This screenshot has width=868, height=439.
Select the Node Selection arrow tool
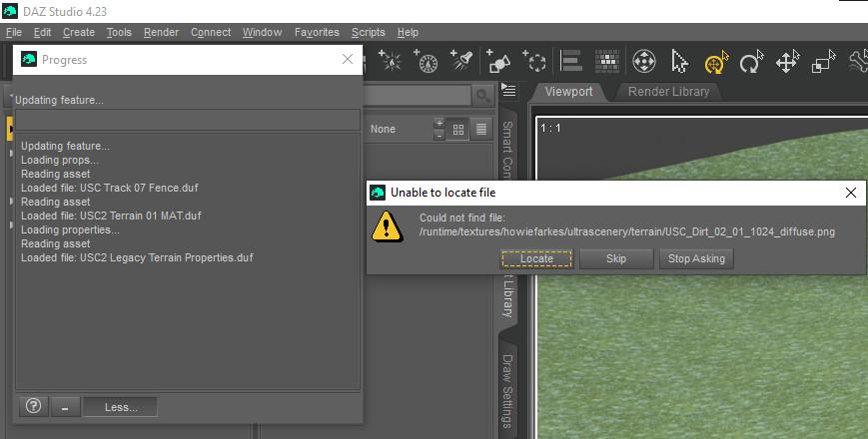679,62
